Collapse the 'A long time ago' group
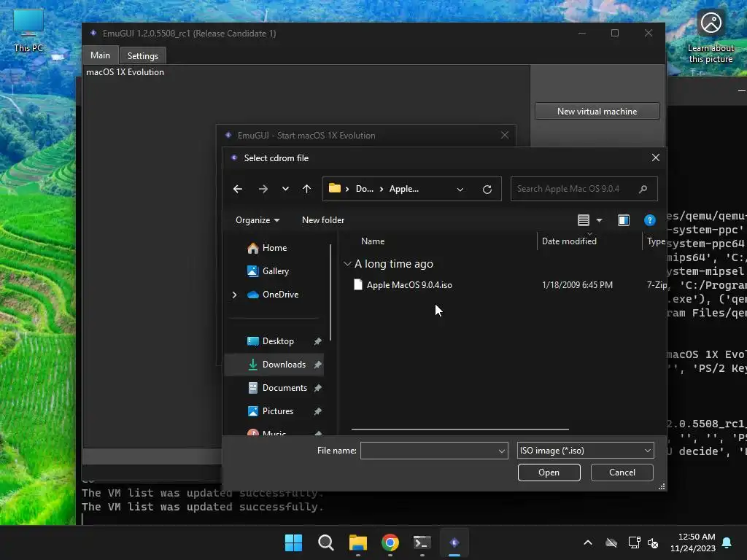The height and width of the screenshot is (560, 747). coord(347,263)
